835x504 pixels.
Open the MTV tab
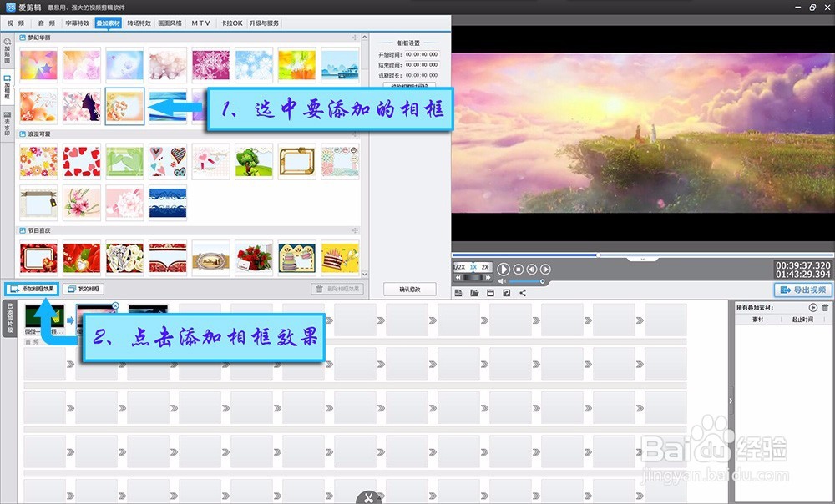[x=200, y=23]
